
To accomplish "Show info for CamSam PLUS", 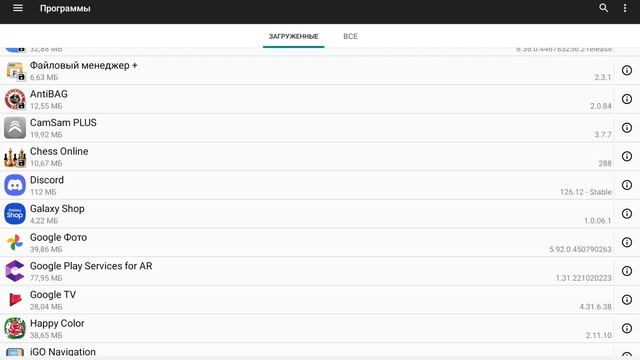I will point(627,128).
